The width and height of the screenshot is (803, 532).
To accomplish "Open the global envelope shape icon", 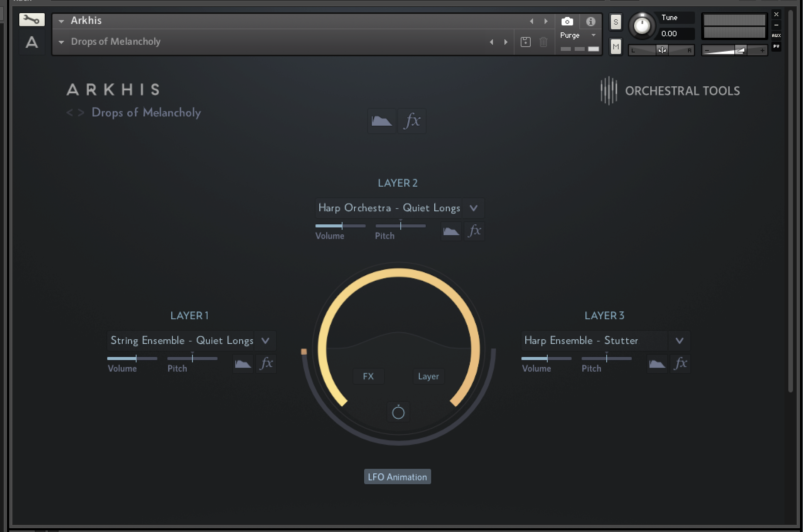I will coord(381,121).
